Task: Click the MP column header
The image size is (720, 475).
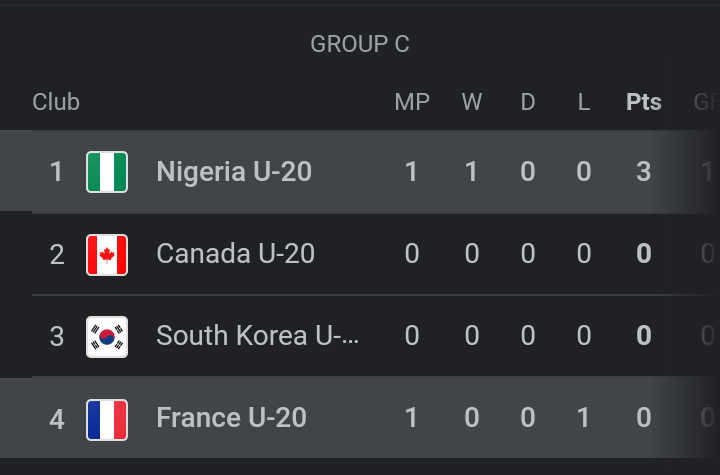Action: click(412, 102)
